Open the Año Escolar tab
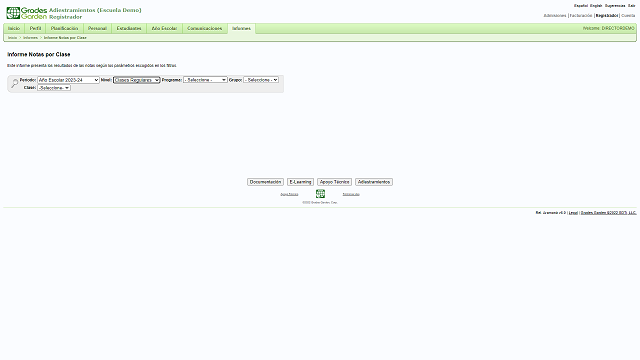The height and width of the screenshot is (360, 640). pos(164,29)
